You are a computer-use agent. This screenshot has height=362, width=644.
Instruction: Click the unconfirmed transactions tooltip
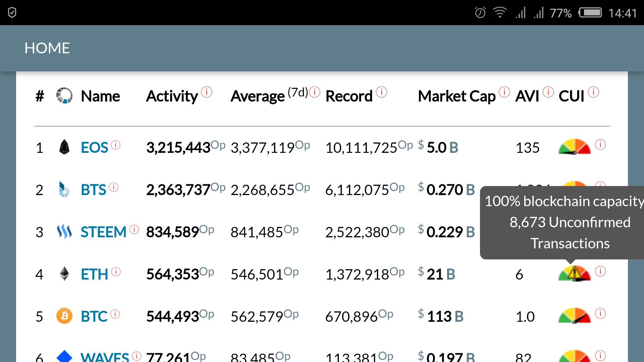click(562, 223)
